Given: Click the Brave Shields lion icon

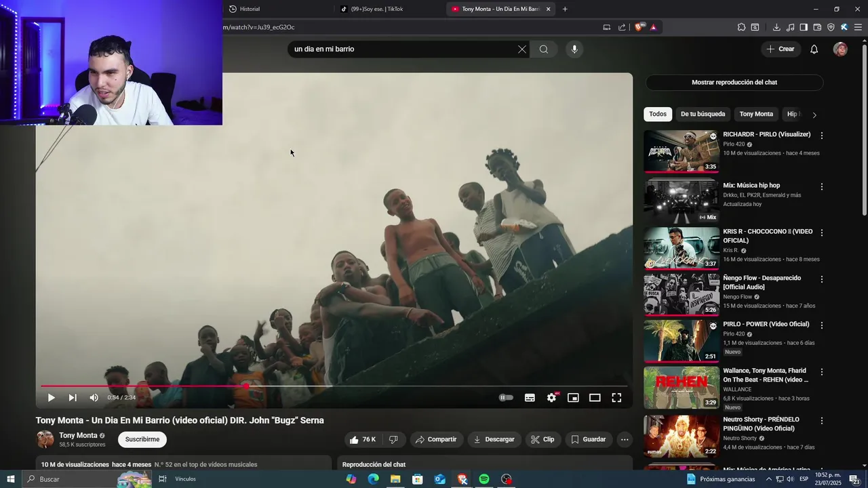Looking at the screenshot, I should pyautogui.click(x=640, y=27).
